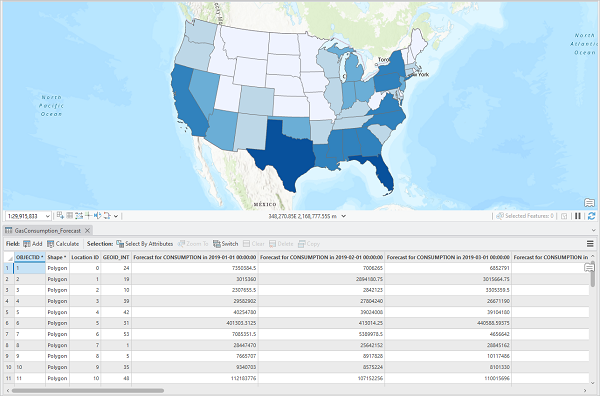600x396 pixels.
Task: Click the GEOID_INT cell with value 53
Action: [116, 334]
